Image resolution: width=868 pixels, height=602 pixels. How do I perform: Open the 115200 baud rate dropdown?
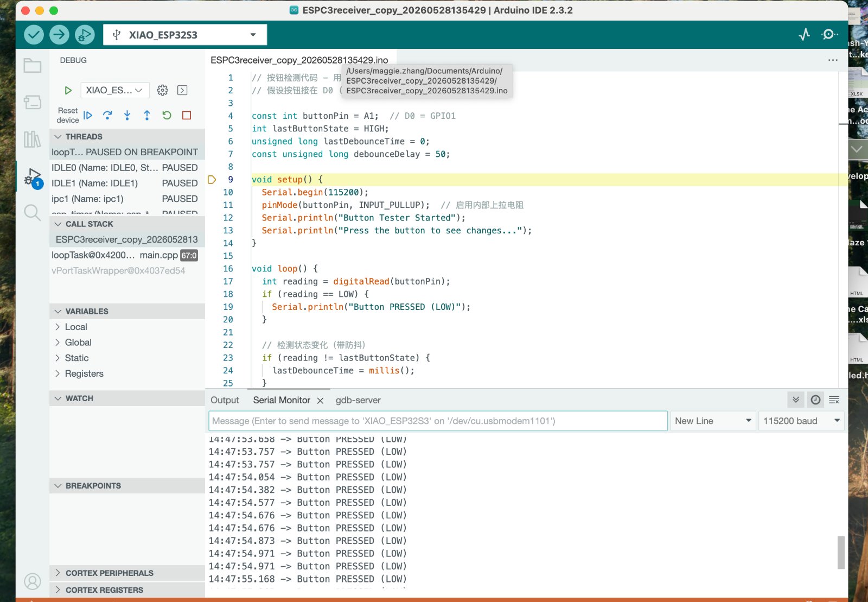coord(801,421)
